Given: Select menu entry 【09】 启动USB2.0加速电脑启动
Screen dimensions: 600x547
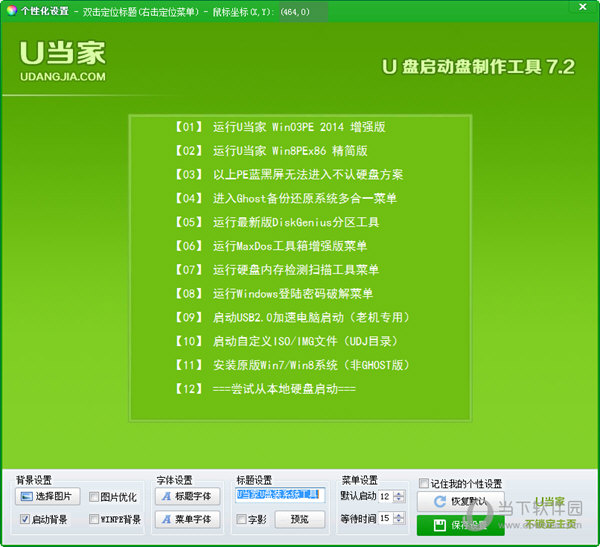Looking at the screenshot, I should [x=292, y=317].
